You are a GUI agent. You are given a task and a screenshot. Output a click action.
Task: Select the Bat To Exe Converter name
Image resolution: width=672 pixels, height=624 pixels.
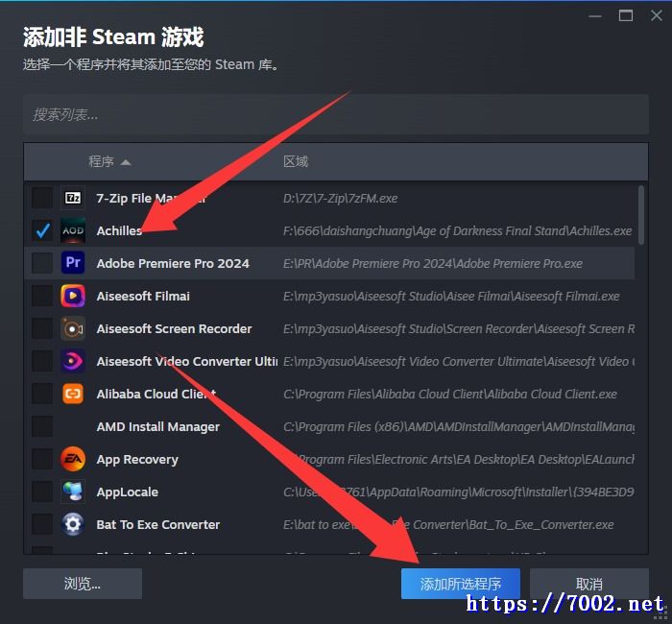(158, 524)
